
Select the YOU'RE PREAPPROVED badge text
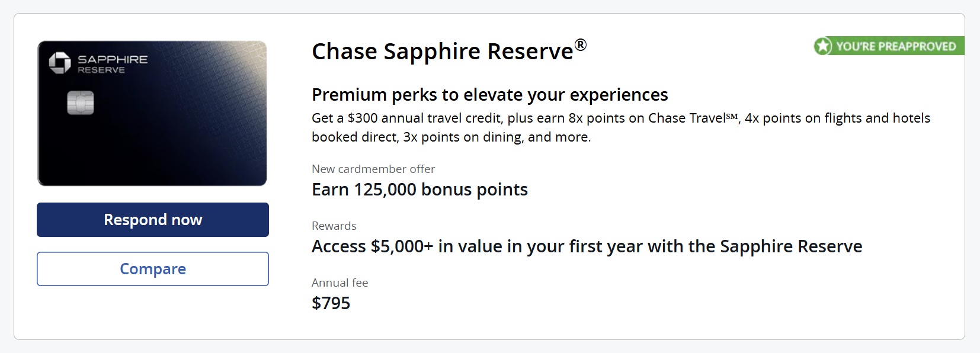(896, 46)
